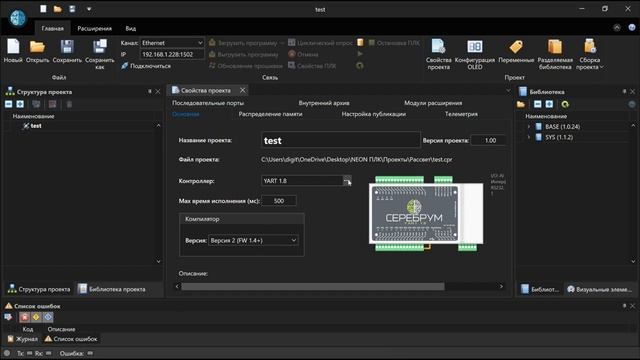The width and height of the screenshot is (640, 360).
Task: Open Конфигурация OLED editor
Action: click(475, 54)
